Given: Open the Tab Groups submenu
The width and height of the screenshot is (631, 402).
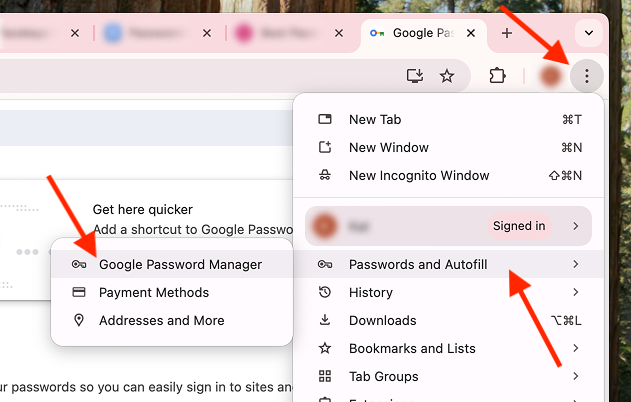Looking at the screenshot, I should click(x=448, y=376).
